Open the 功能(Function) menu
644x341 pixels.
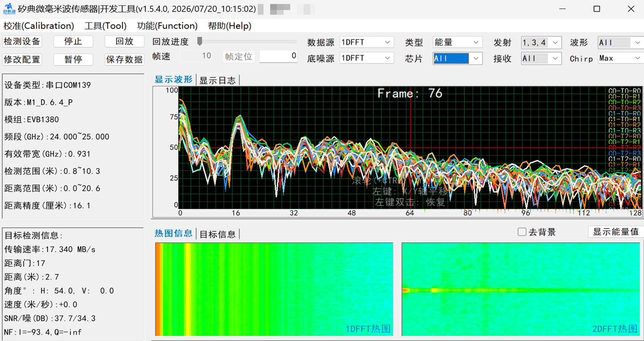167,26
